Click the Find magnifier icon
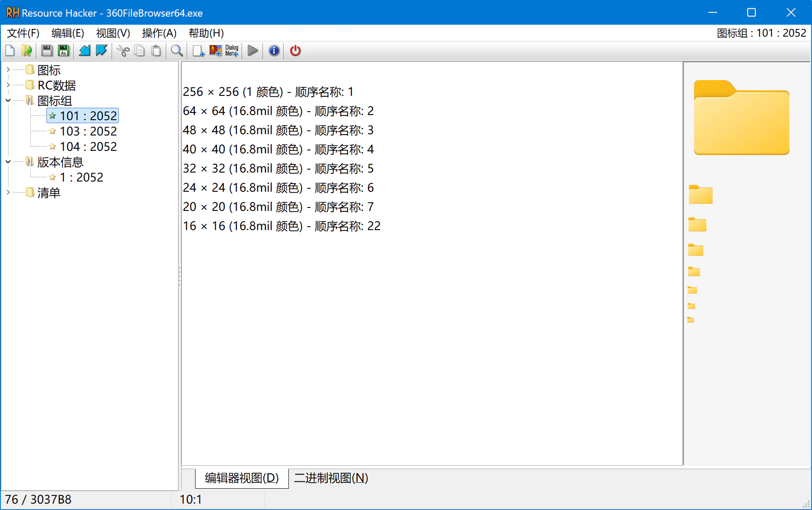Image resolution: width=812 pixels, height=510 pixels. [177, 51]
